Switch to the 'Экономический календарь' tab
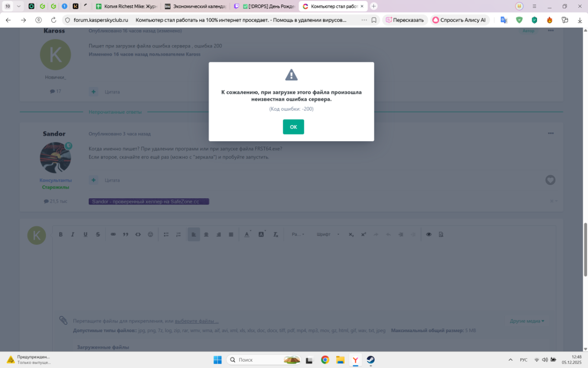The image size is (588, 368). point(195,6)
